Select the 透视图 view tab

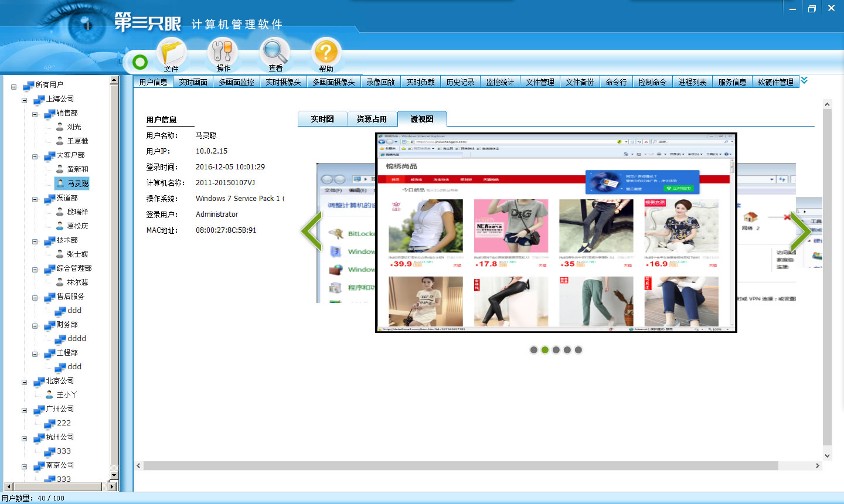click(422, 119)
